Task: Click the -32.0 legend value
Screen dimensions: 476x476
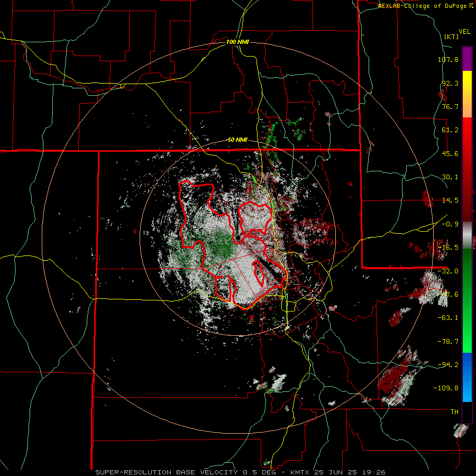Action: pyautogui.click(x=448, y=271)
